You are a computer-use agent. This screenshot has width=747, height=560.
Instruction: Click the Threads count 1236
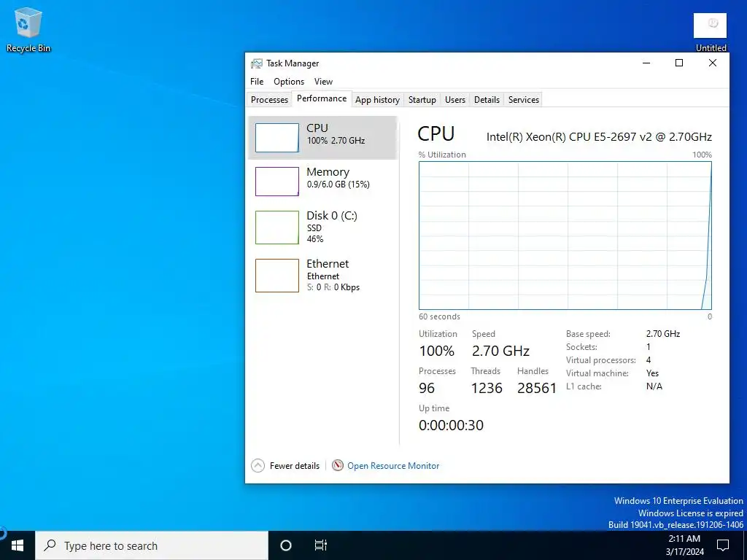[x=487, y=388]
